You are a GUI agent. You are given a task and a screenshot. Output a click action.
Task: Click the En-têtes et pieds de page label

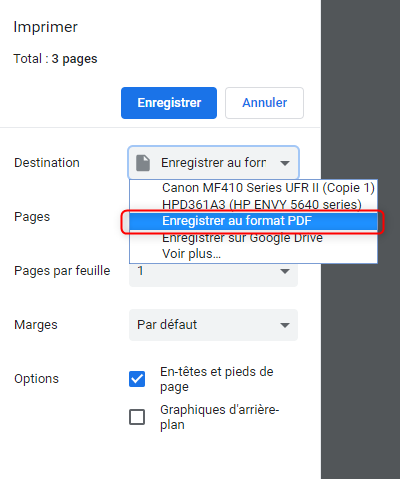tap(217, 379)
